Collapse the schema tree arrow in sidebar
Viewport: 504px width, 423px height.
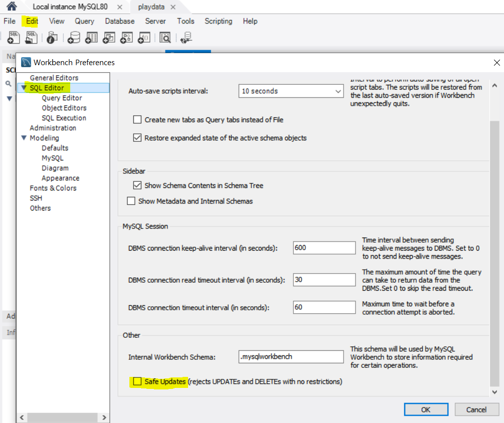point(10,99)
